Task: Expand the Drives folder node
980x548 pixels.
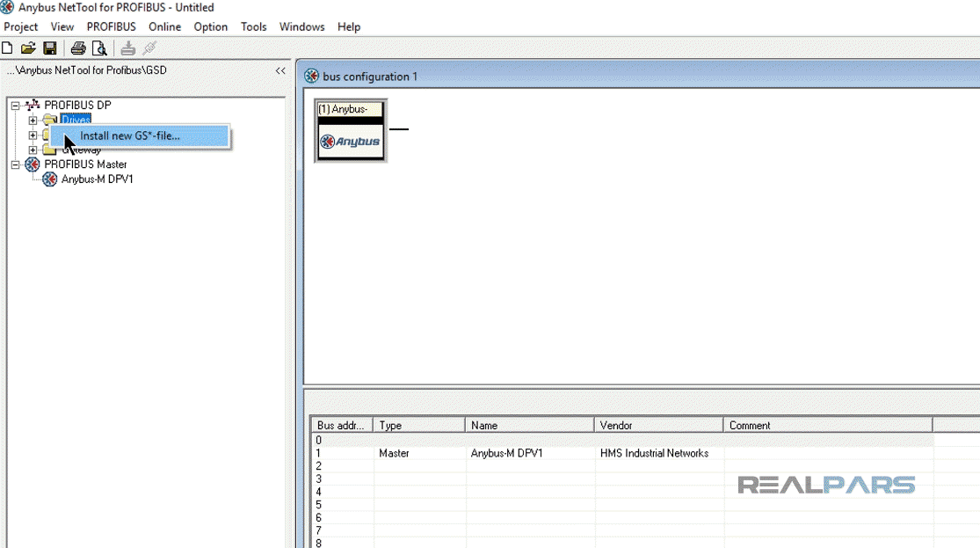Action: pos(33,121)
